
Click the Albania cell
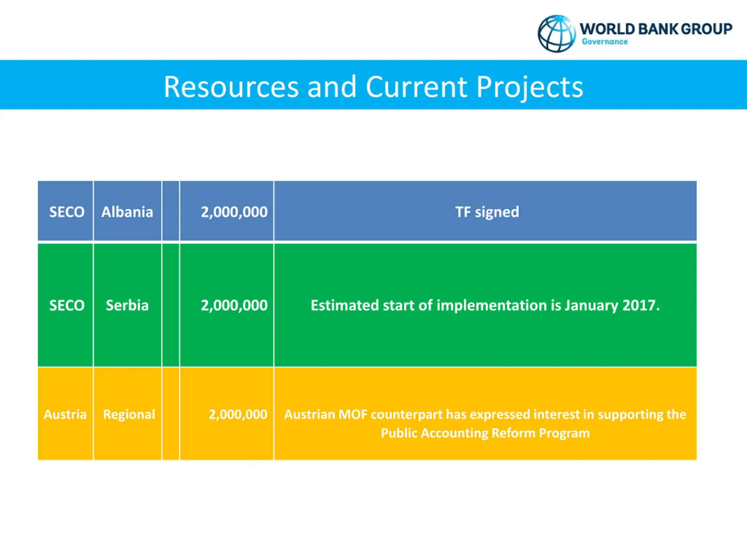point(127,211)
